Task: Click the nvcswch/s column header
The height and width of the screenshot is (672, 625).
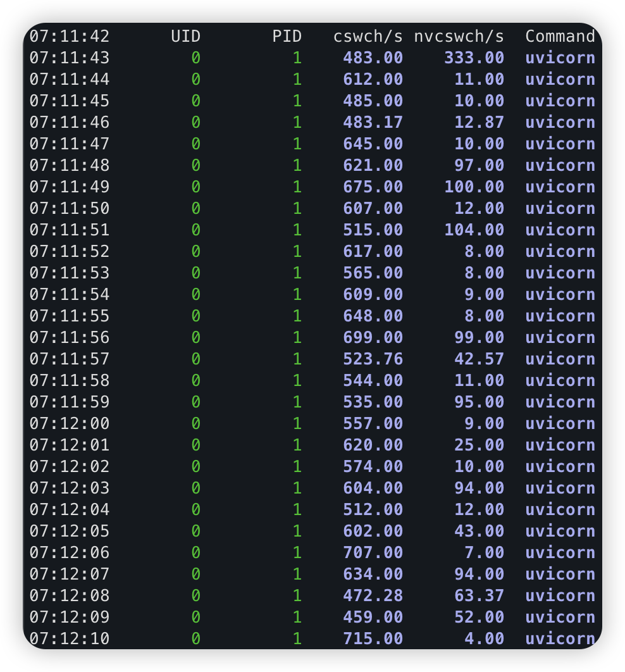Action: 459,37
